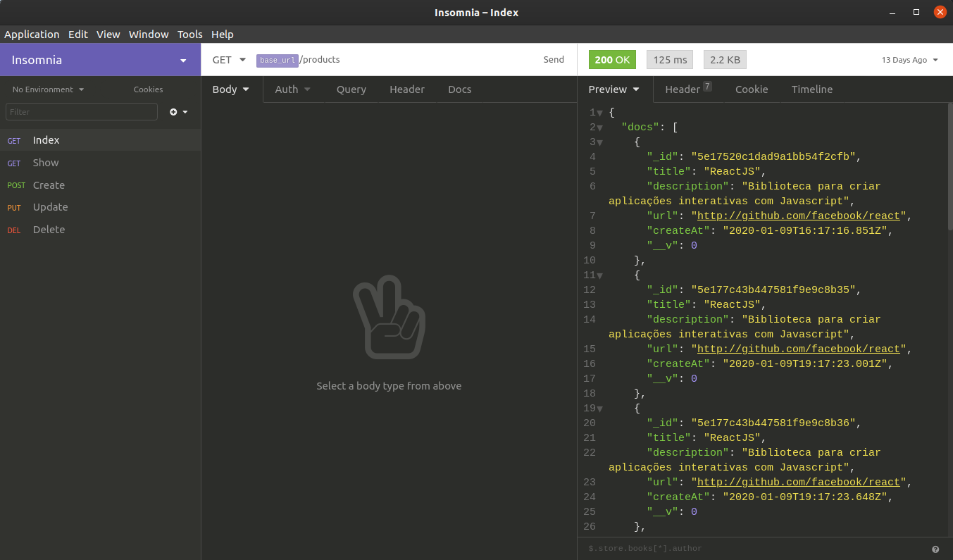
Task: Open the github link on line 7
Action: pyautogui.click(x=799, y=216)
